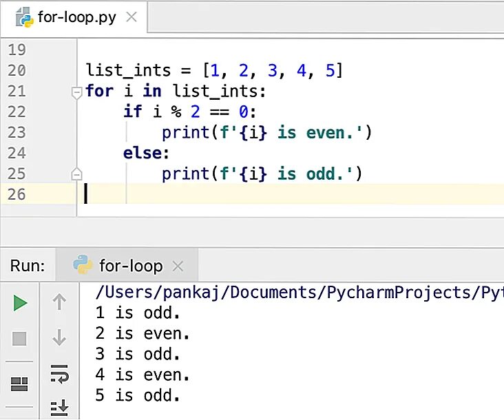Click the up arrow in the Run panel
504x420 pixels.
[x=59, y=302]
